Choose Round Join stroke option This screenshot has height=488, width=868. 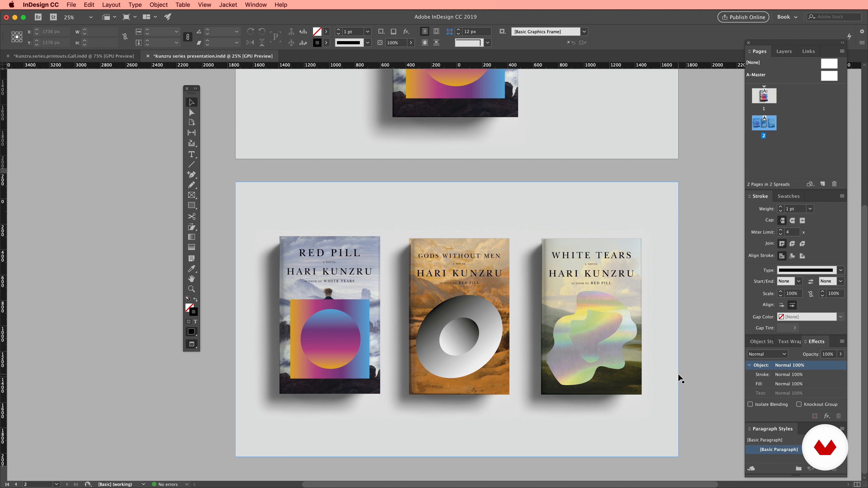[792, 244]
